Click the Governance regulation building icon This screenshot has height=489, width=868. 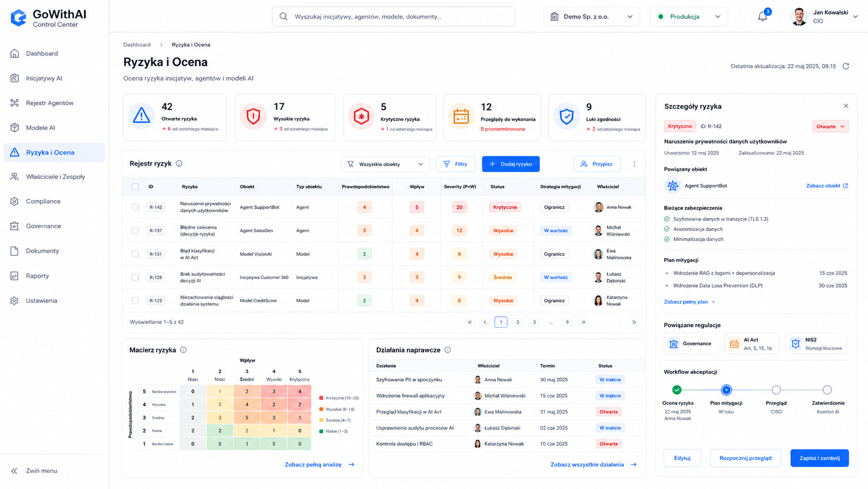click(674, 343)
